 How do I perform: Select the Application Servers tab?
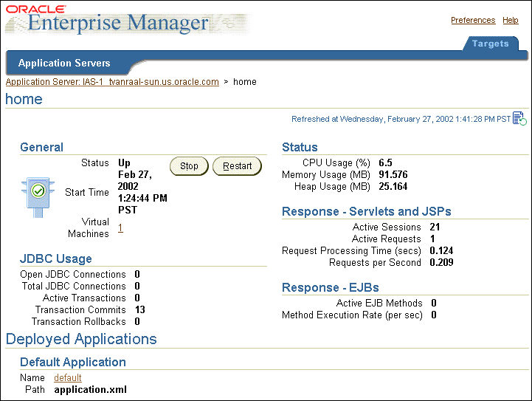[x=64, y=64]
